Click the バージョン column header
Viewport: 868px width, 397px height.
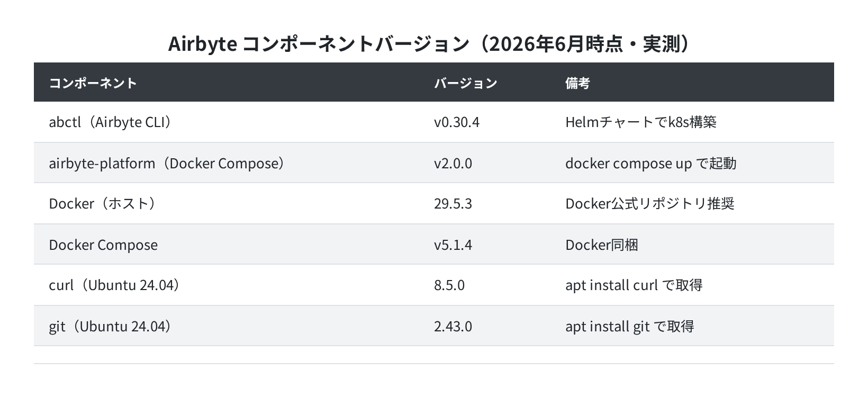click(466, 83)
